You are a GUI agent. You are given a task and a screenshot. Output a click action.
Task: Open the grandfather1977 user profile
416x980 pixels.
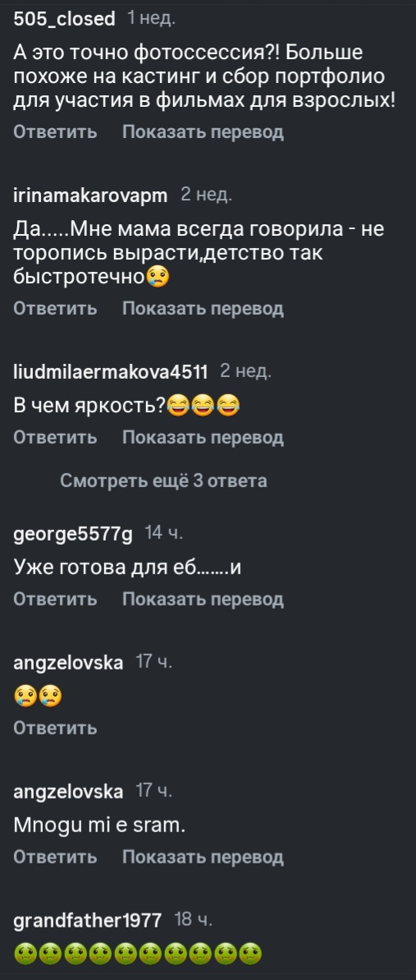88,920
